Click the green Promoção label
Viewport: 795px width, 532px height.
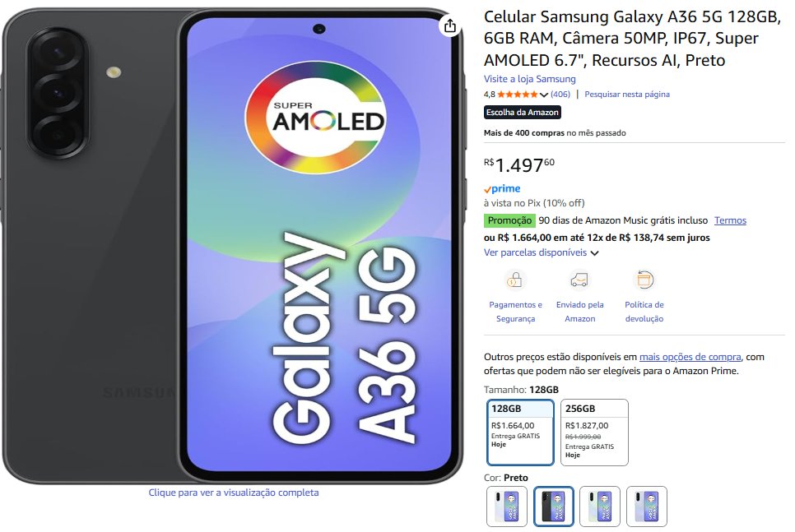(x=509, y=220)
